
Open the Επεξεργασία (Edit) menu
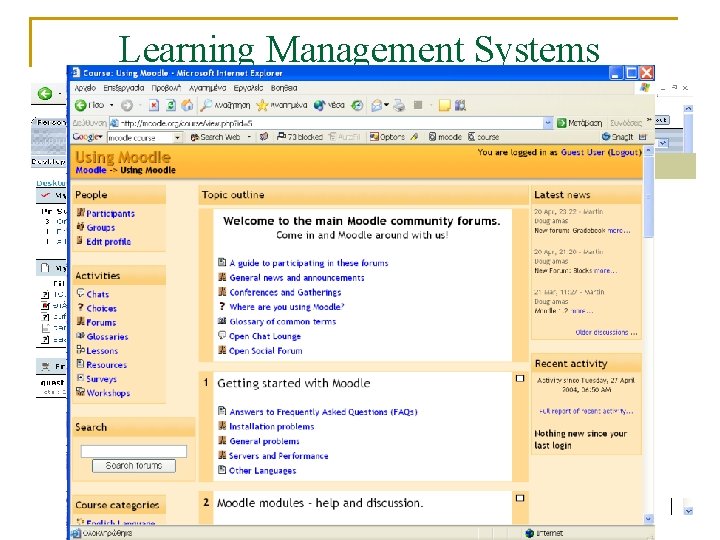pyautogui.click(x=124, y=88)
